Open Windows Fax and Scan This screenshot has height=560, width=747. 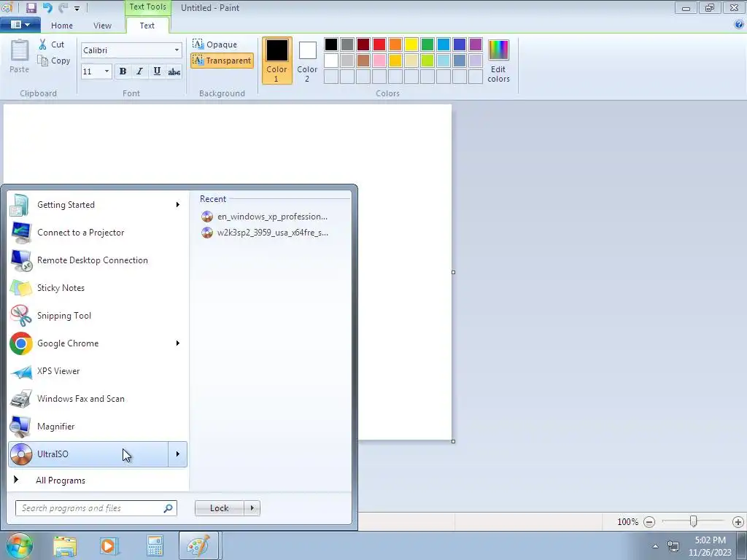coord(98,399)
